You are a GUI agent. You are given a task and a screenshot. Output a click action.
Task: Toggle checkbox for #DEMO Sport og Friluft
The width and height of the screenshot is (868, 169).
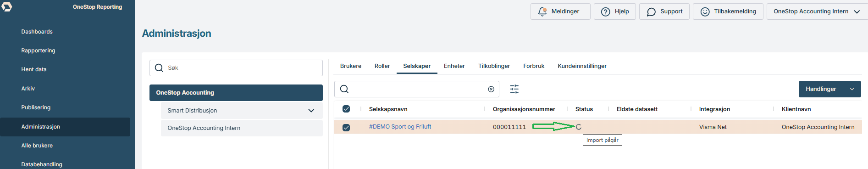[346, 128]
